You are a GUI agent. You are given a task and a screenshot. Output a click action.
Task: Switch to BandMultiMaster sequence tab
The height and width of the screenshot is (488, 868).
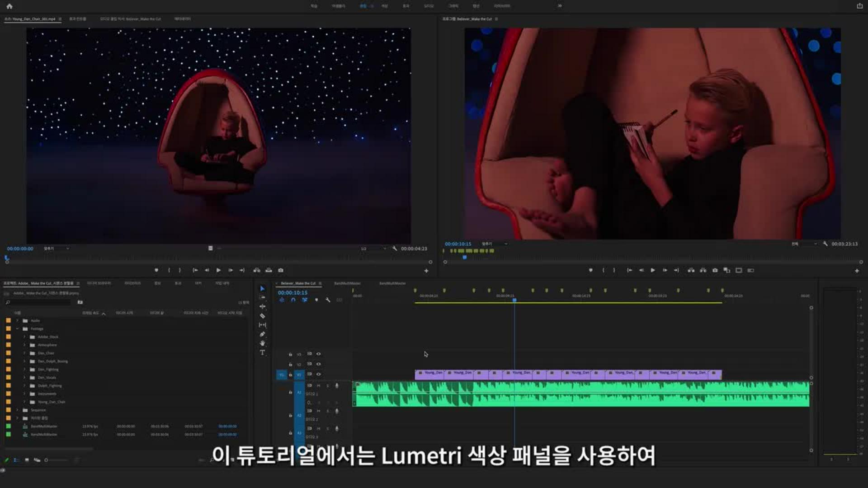[x=347, y=283]
